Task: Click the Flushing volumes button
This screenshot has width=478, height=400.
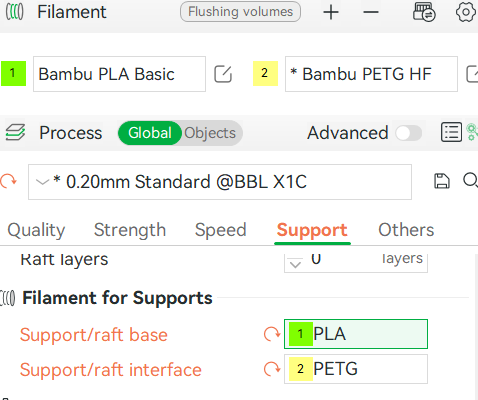Action: [x=240, y=12]
